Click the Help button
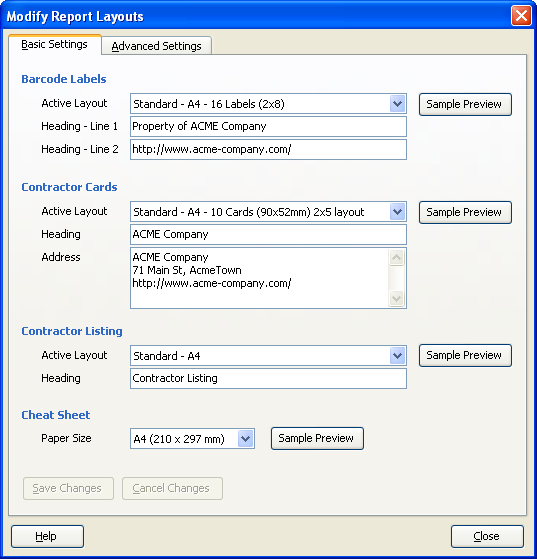The image size is (537, 559). click(47, 536)
